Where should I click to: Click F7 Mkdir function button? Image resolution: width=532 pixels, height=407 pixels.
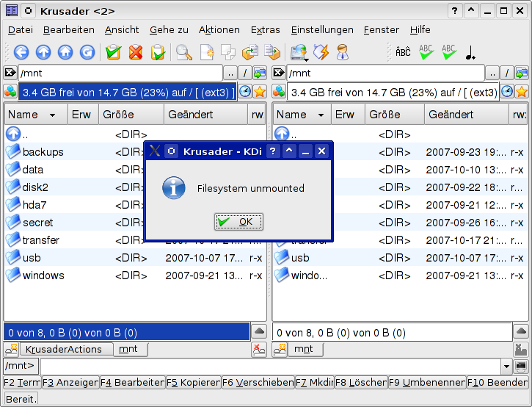point(314,383)
